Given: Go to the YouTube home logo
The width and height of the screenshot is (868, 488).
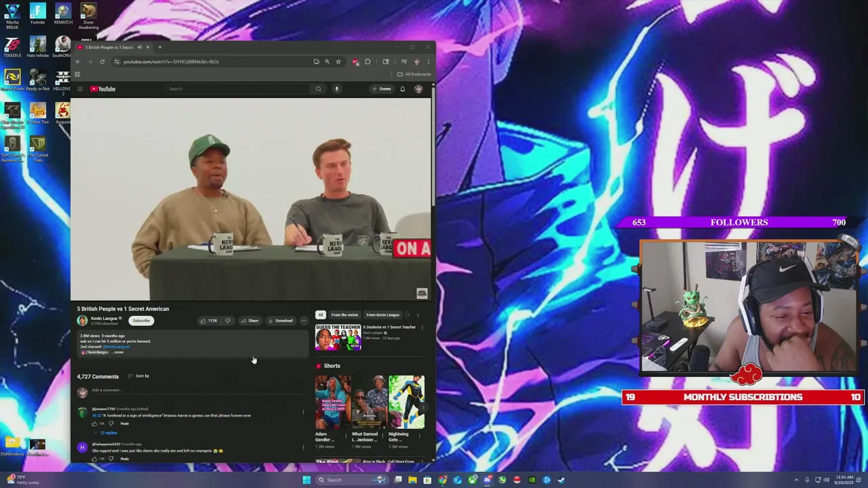Looking at the screenshot, I should 103,89.
